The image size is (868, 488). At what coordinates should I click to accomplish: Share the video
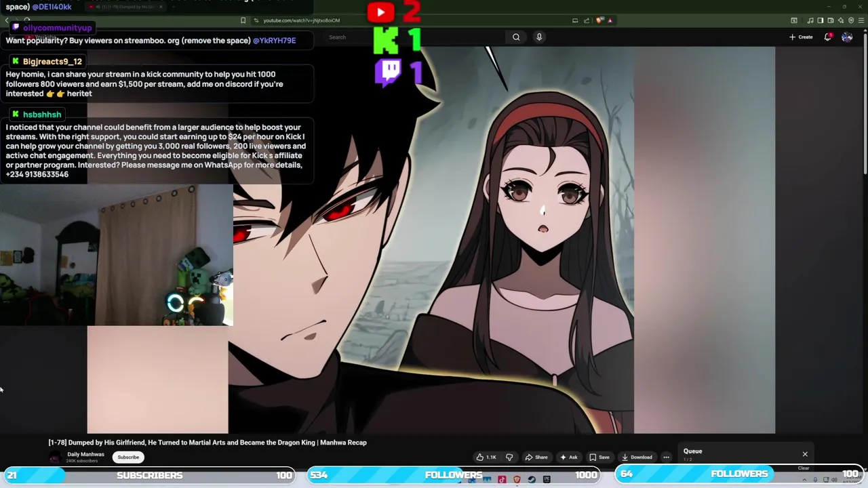coord(536,457)
